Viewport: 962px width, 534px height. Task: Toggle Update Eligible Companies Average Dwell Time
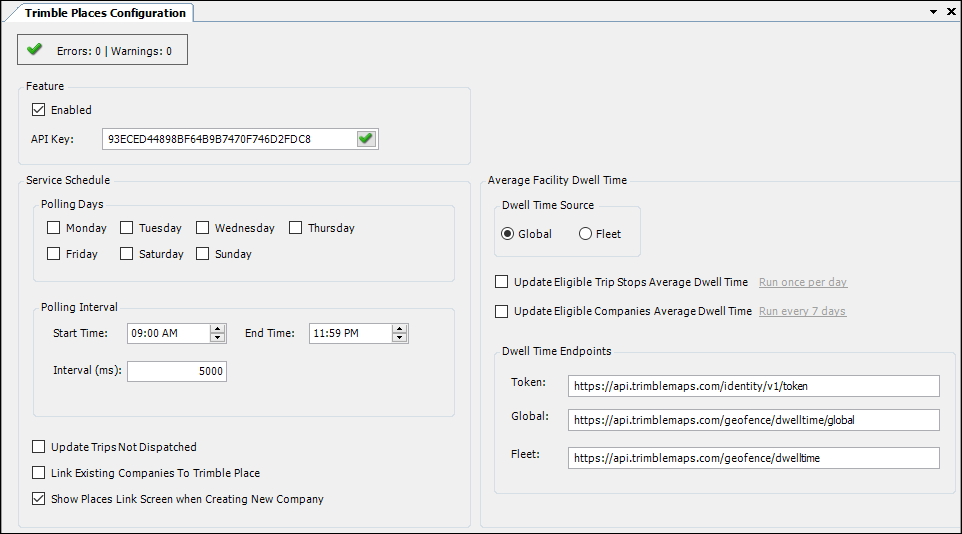tap(502, 311)
